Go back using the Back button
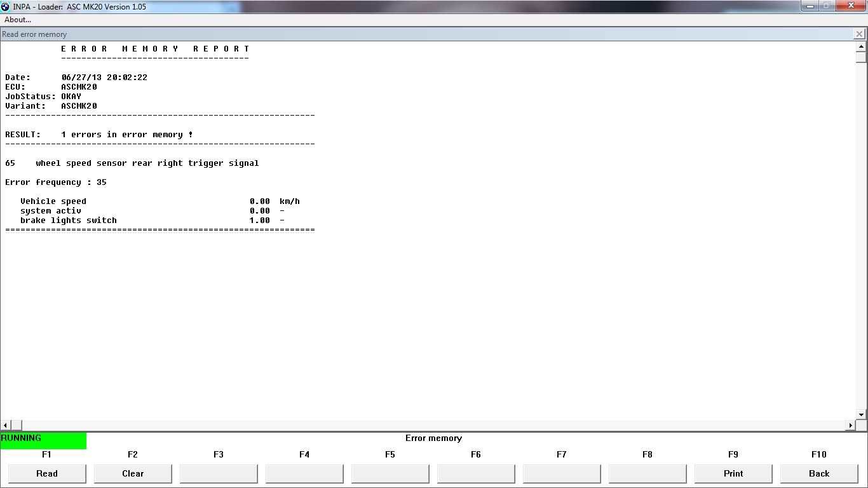The height and width of the screenshot is (488, 868). [819, 473]
